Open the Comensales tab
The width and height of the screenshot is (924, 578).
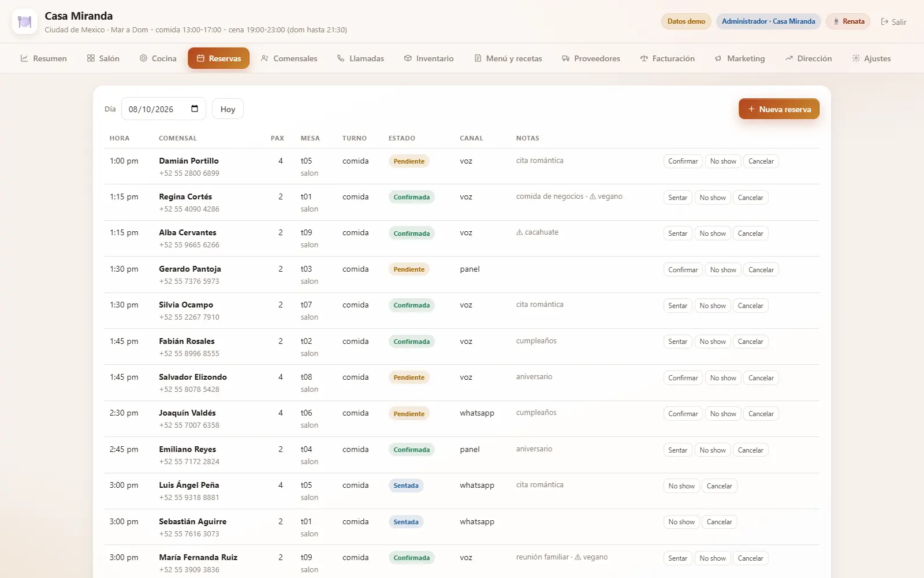point(289,58)
